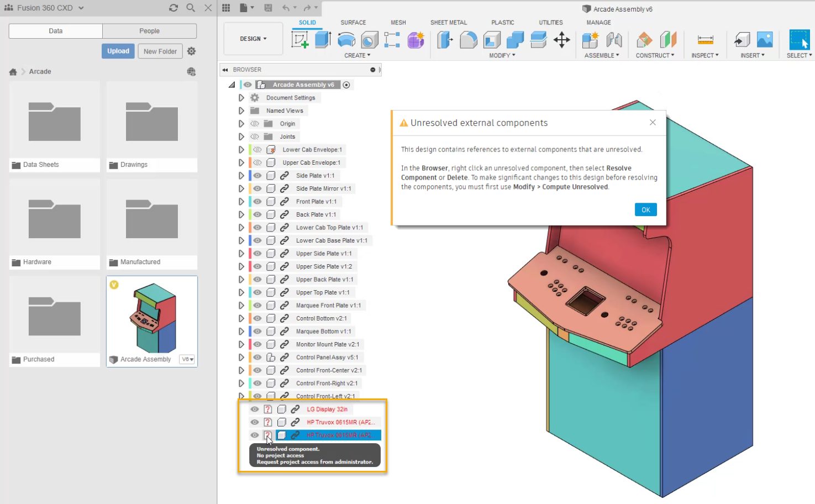Click the blue color bar beside Side Plate v1:1

tap(250, 176)
